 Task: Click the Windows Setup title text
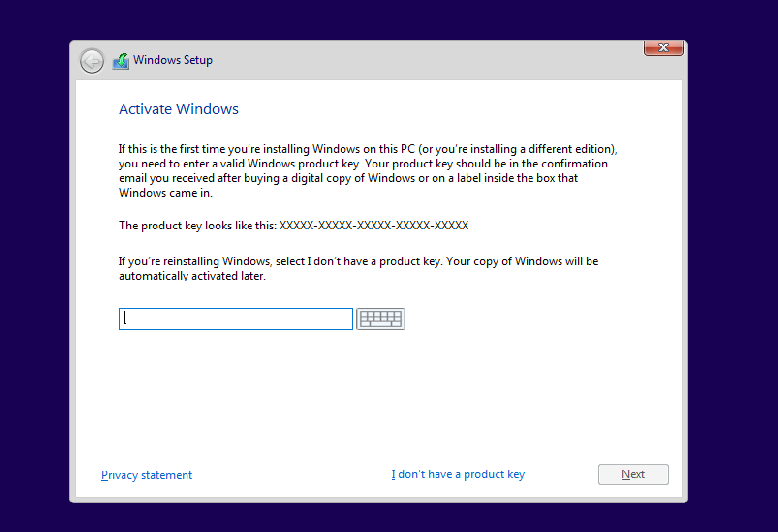[173, 60]
